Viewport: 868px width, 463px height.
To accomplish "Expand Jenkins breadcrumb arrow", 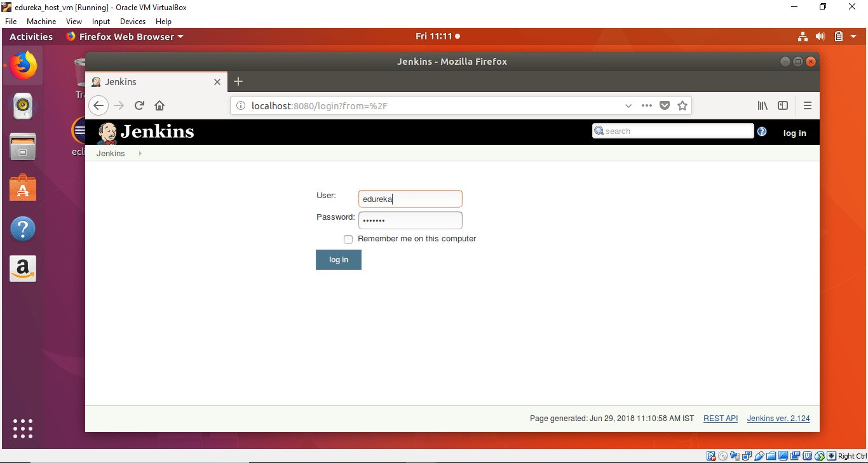I will tap(140, 154).
